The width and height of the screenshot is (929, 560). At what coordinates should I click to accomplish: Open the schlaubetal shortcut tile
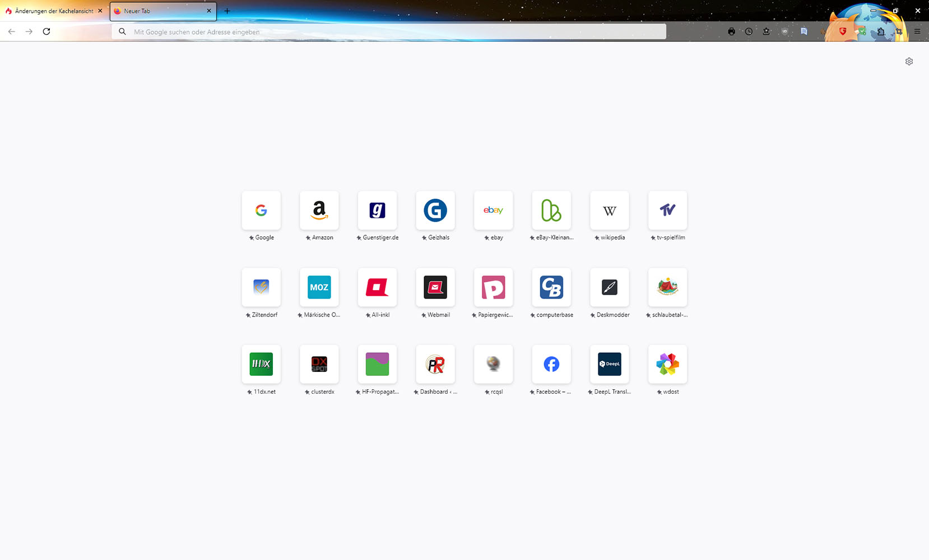click(668, 287)
